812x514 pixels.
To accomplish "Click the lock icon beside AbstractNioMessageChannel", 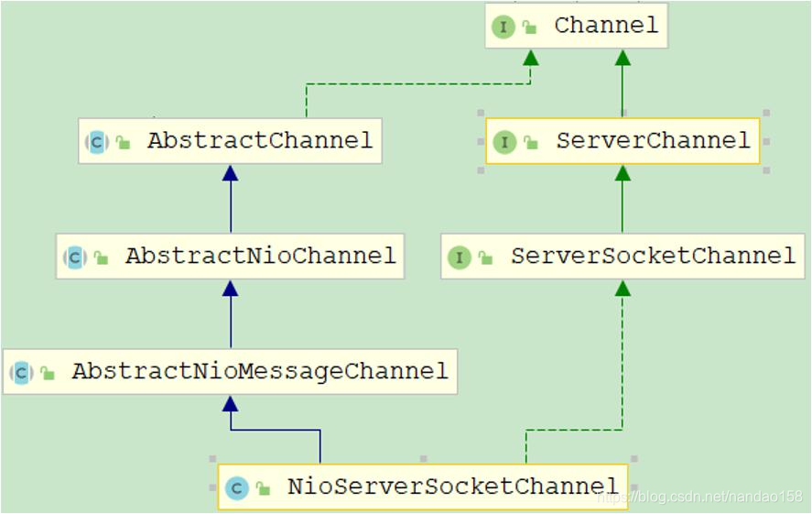I will (47, 373).
